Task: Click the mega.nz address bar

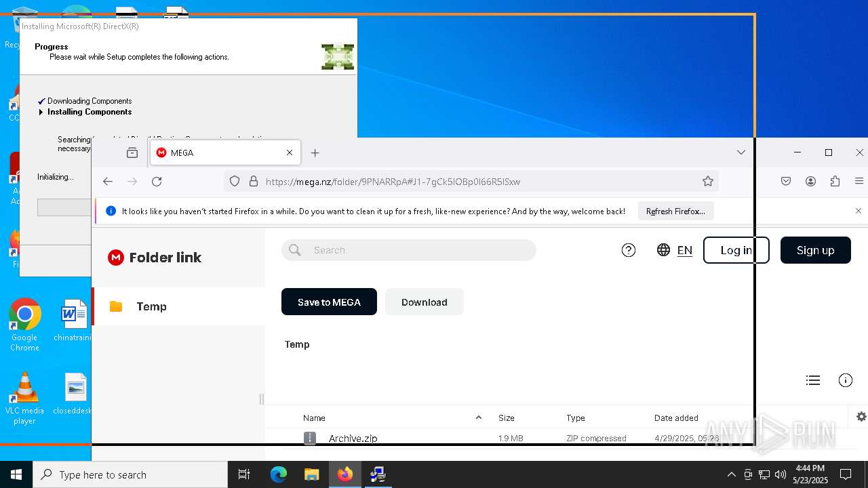Action: tap(471, 182)
